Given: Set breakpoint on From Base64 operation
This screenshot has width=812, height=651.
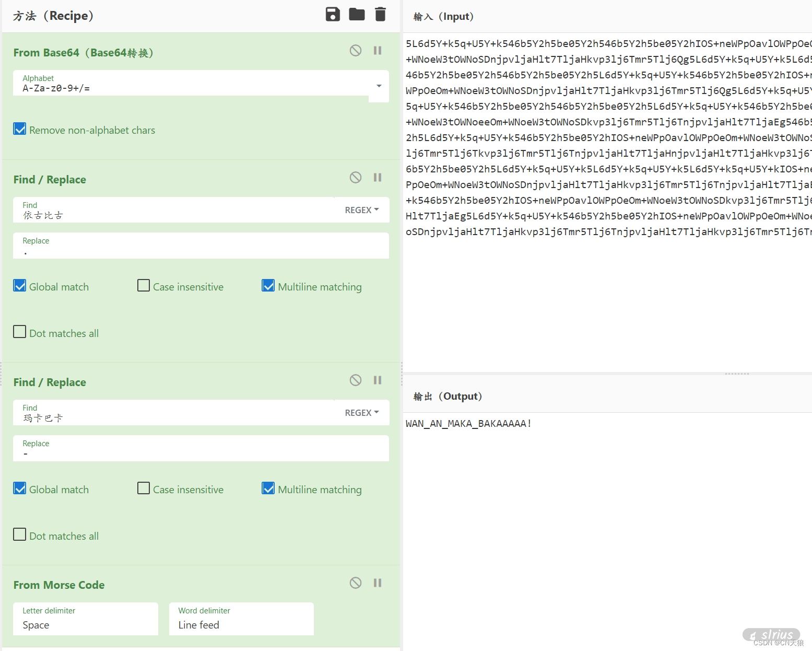Looking at the screenshot, I should [378, 51].
